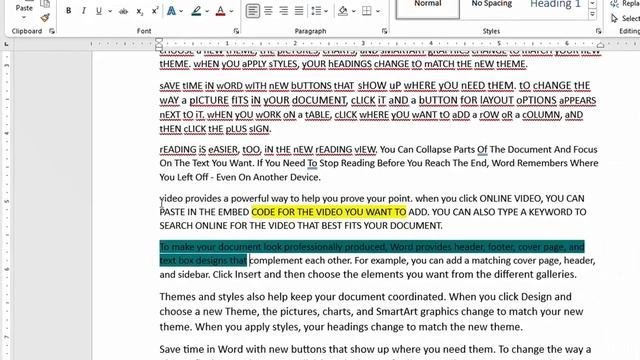Open the Paragraph dialog launcher
Screen dimensions: 640x360
384,31
